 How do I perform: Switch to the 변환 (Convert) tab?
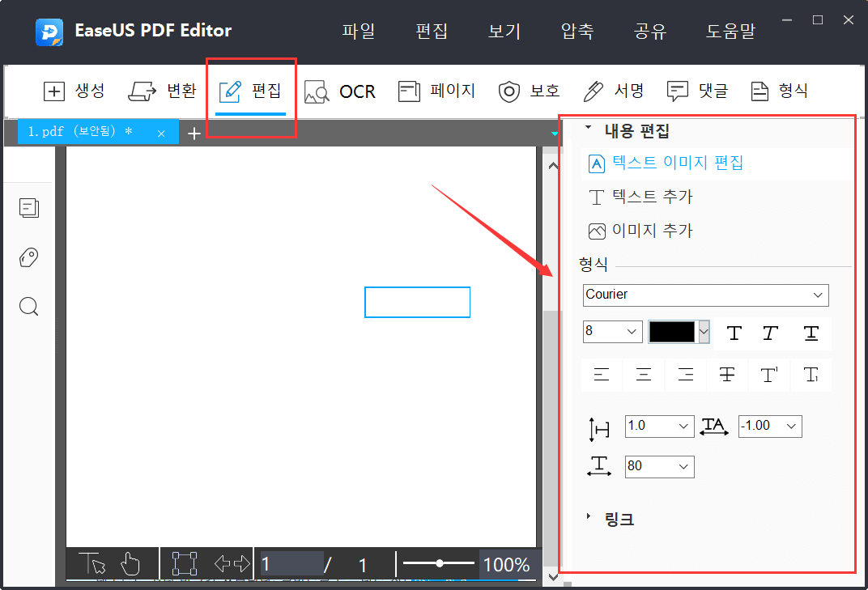tap(162, 91)
